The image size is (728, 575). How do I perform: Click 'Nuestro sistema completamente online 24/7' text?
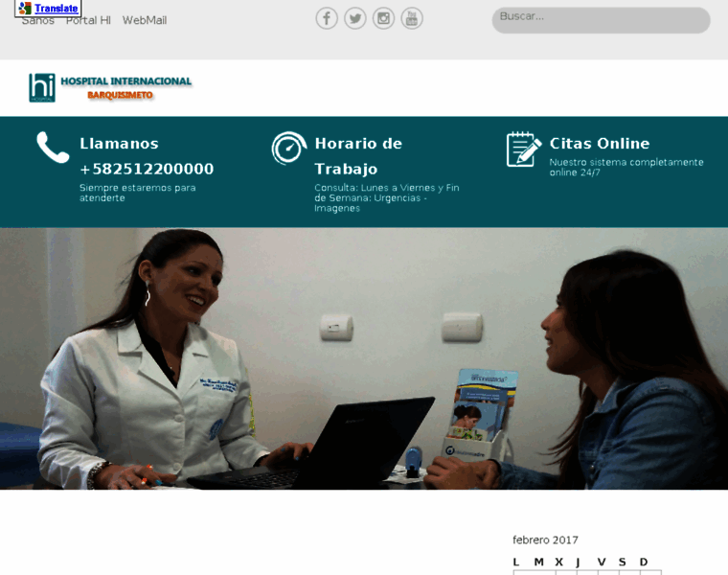pyautogui.click(x=626, y=167)
